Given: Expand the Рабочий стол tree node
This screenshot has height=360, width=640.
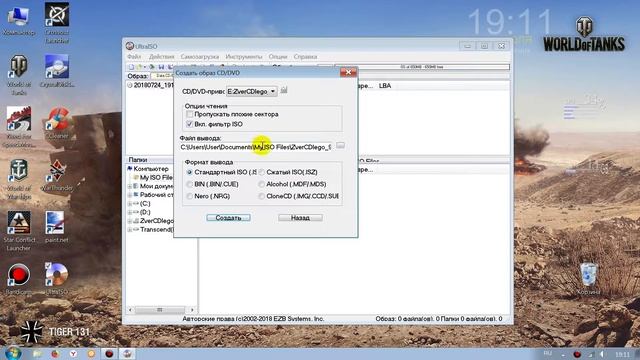Looking at the screenshot, I should coord(130,195).
